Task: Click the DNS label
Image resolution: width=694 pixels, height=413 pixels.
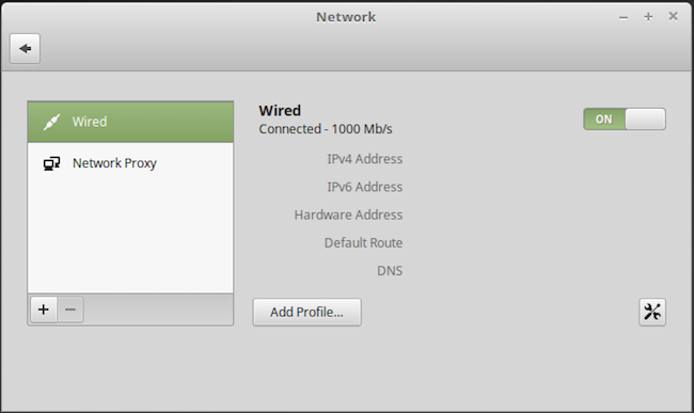Action: click(389, 271)
